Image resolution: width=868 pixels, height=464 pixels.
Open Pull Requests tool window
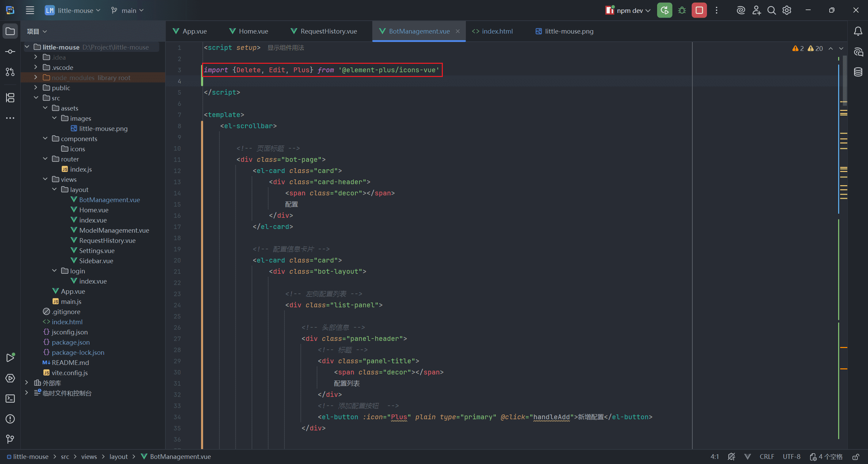click(x=10, y=72)
